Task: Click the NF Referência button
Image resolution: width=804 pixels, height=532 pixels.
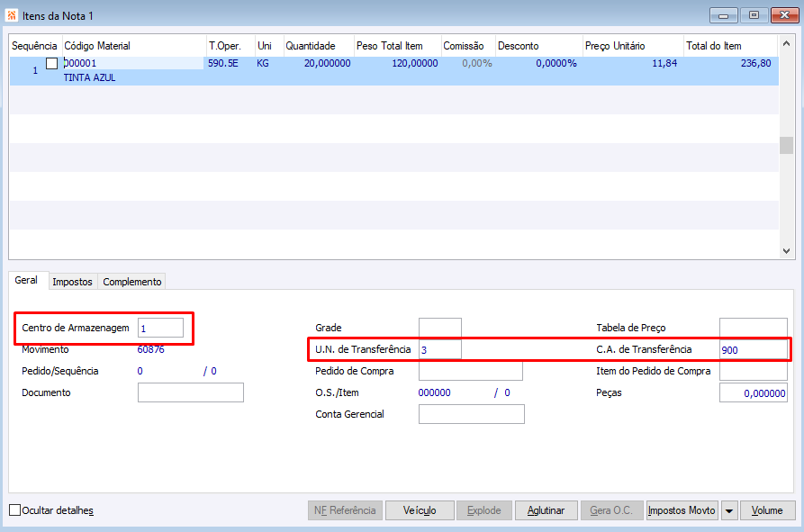Action: [x=345, y=510]
